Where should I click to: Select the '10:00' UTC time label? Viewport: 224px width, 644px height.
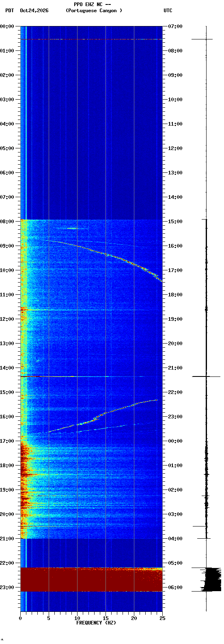[175, 100]
